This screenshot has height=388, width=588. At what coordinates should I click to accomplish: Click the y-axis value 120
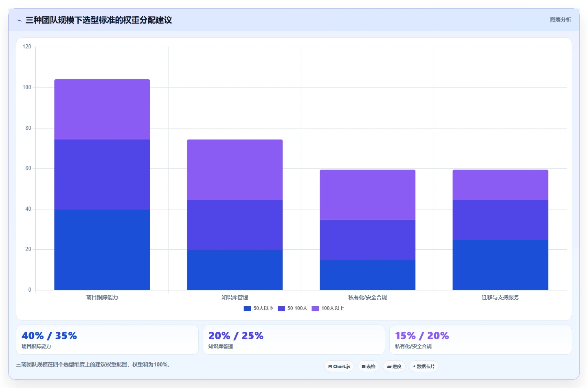click(x=27, y=47)
